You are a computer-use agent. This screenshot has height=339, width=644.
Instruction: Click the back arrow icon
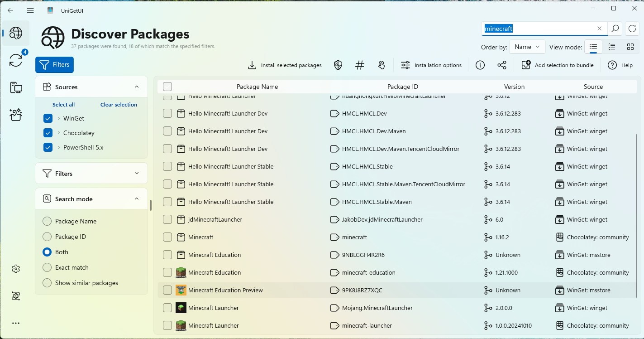coord(10,10)
